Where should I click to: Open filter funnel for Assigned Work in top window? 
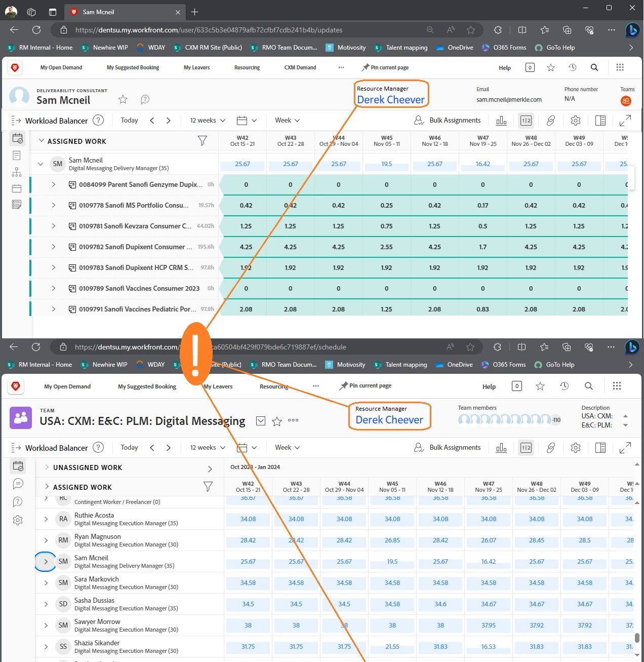click(203, 141)
